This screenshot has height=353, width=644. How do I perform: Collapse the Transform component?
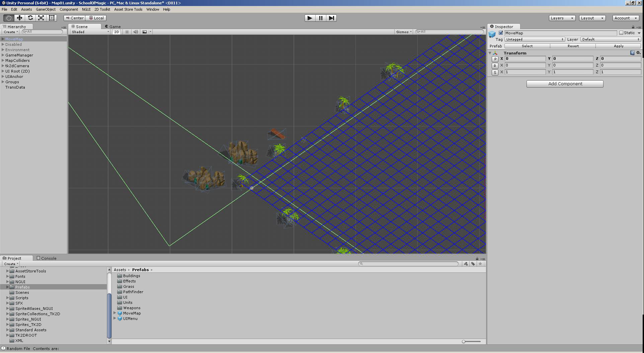(x=490, y=53)
